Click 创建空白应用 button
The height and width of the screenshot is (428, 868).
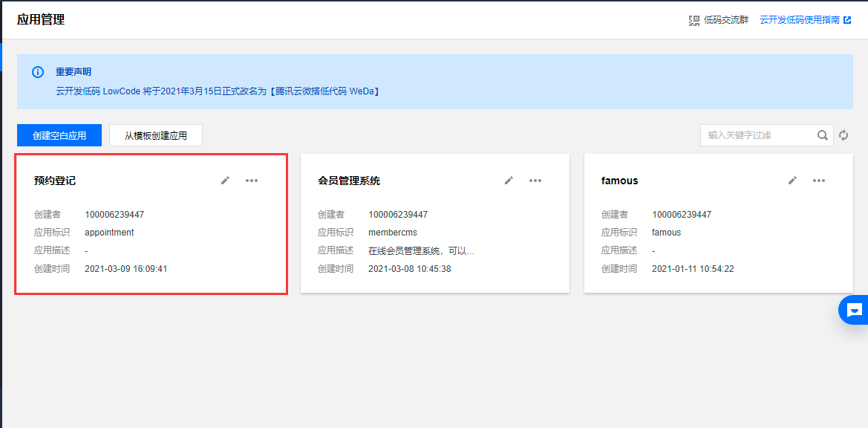coord(59,135)
